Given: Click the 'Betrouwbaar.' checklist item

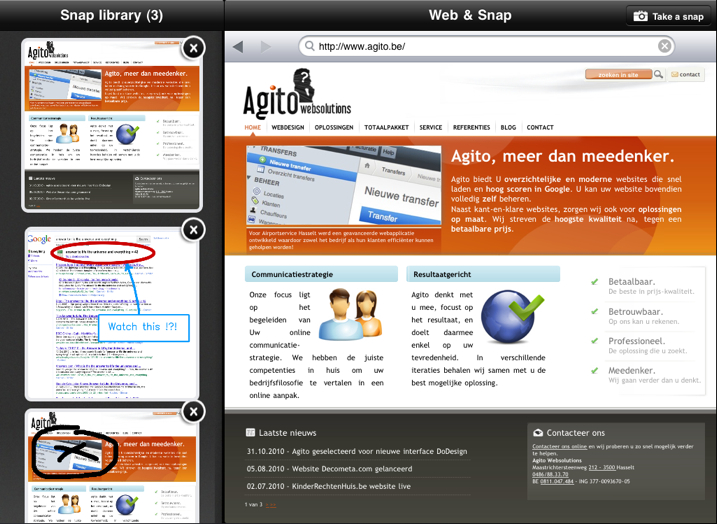Looking at the screenshot, I should pyautogui.click(x=636, y=312).
